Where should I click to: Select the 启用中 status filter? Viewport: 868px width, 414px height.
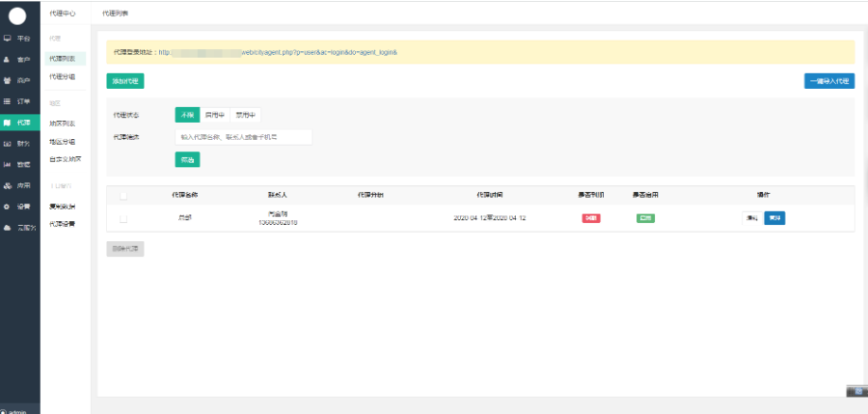point(214,115)
